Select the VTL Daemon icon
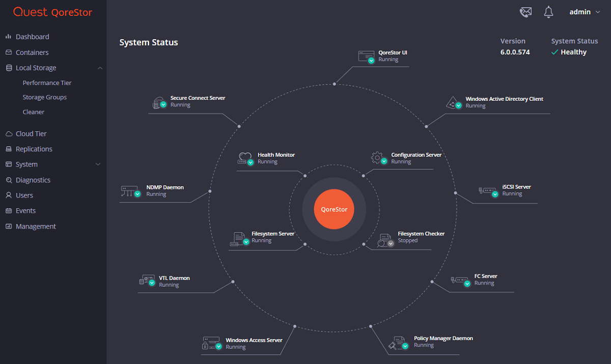Screen dimensions: 611x364 (x=147, y=279)
